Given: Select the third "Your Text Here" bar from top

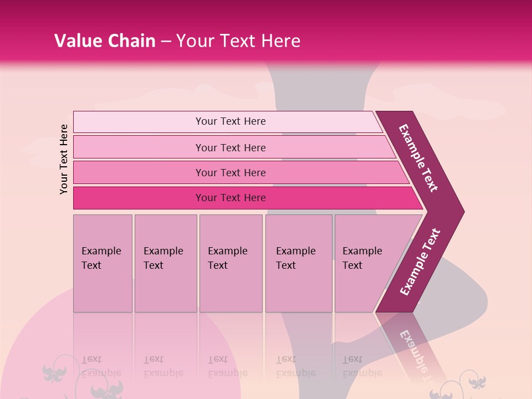Looking at the screenshot, I should click(x=231, y=172).
